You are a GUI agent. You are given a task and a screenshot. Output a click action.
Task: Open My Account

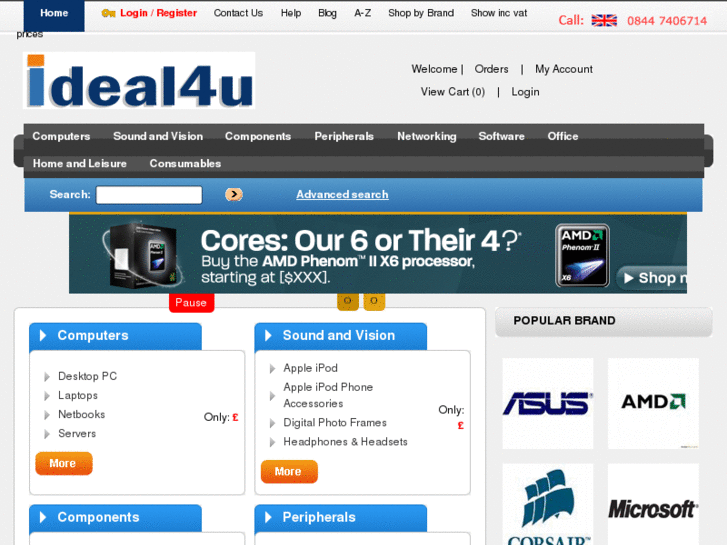click(564, 69)
